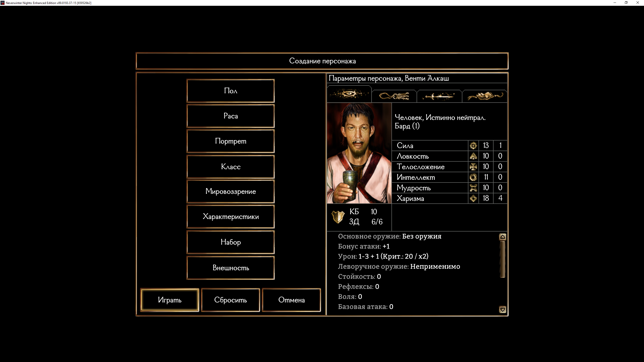Image resolution: width=644 pixels, height=362 pixels.
Task: Click the character portrait image
Action: click(x=359, y=153)
